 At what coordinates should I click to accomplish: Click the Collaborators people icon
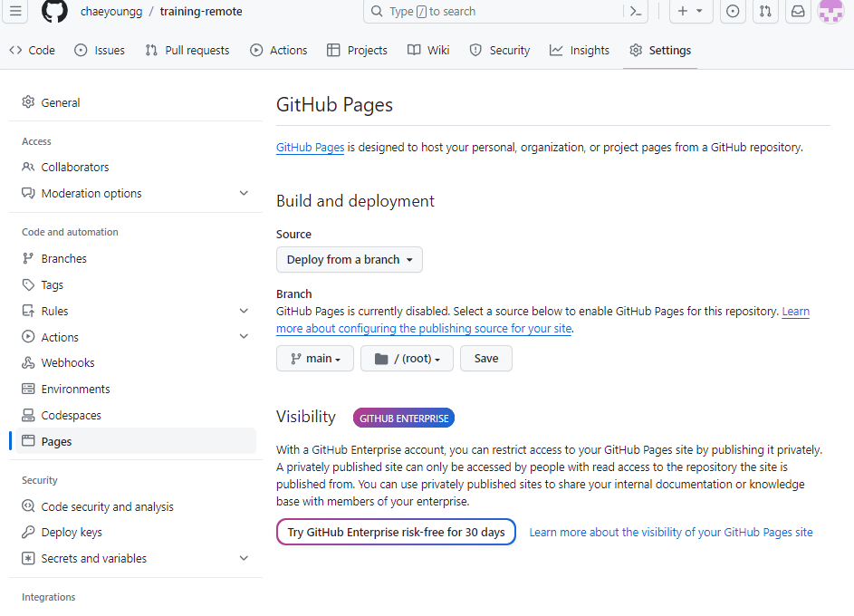(28, 167)
